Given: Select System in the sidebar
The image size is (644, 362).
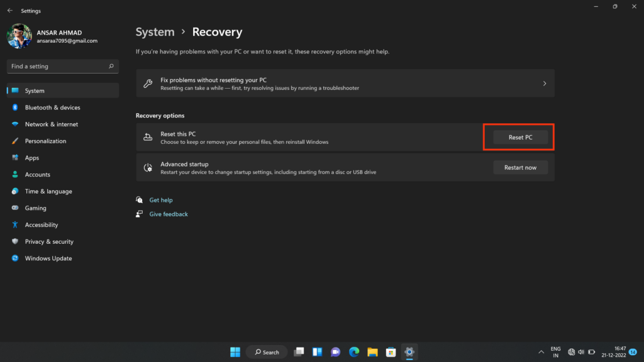Looking at the screenshot, I should click(x=63, y=90).
